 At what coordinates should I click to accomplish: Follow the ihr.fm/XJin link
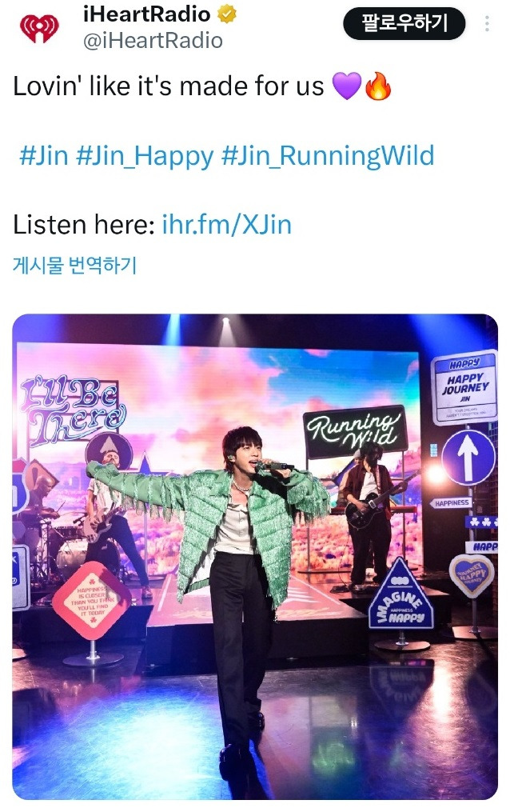[x=227, y=225]
